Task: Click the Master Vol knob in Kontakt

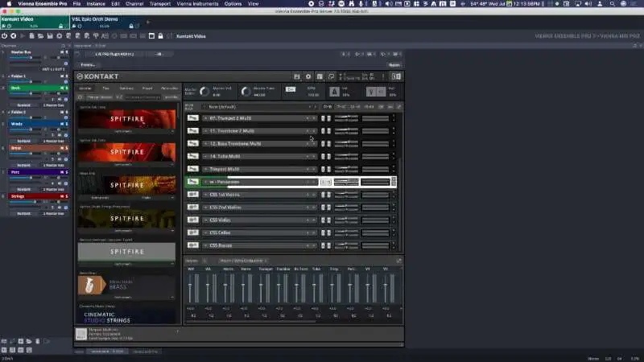Action: [204, 92]
